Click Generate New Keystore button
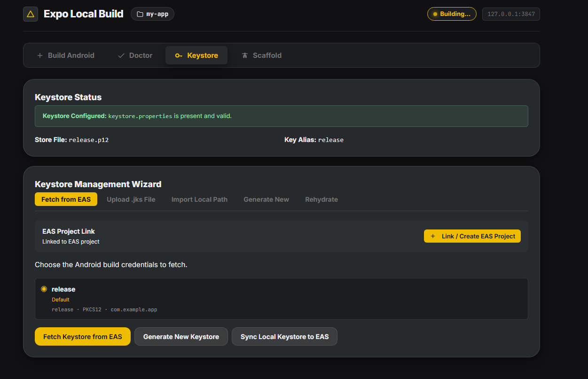 pyautogui.click(x=181, y=337)
